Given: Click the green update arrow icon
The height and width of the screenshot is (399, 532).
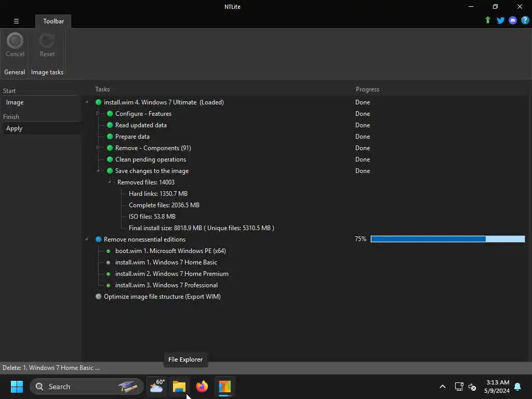Looking at the screenshot, I should coord(487,20).
